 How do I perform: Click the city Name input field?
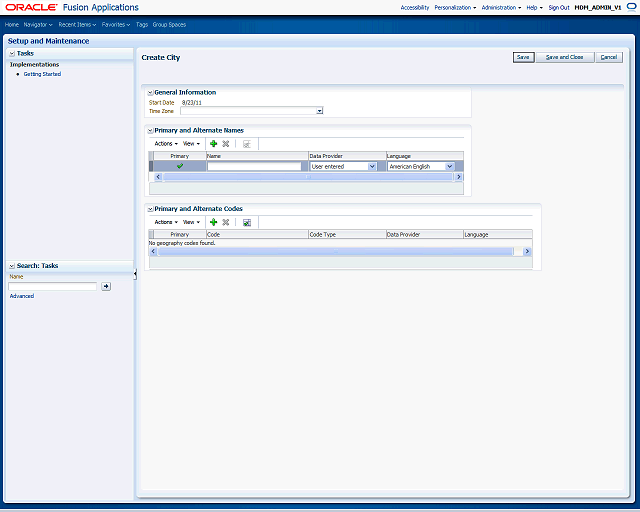pos(254,166)
